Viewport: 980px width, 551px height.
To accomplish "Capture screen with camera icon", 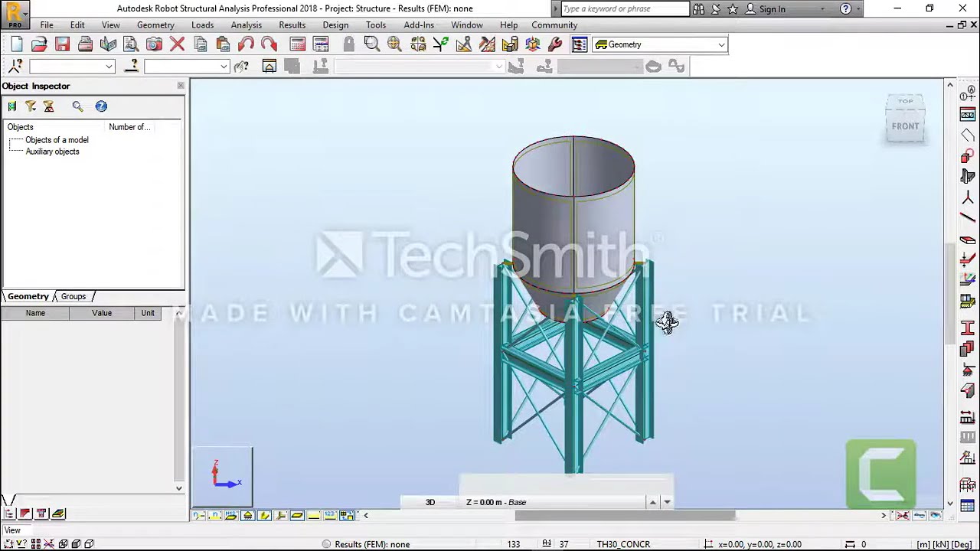I will (154, 44).
